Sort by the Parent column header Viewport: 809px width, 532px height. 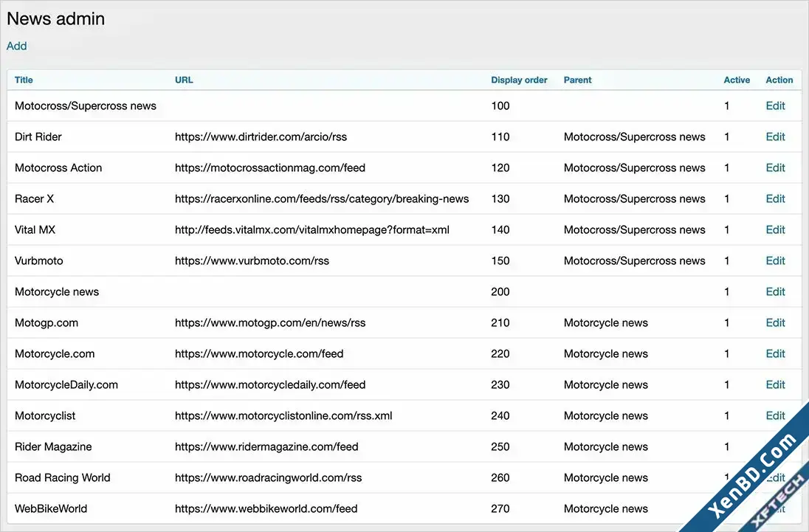point(577,80)
